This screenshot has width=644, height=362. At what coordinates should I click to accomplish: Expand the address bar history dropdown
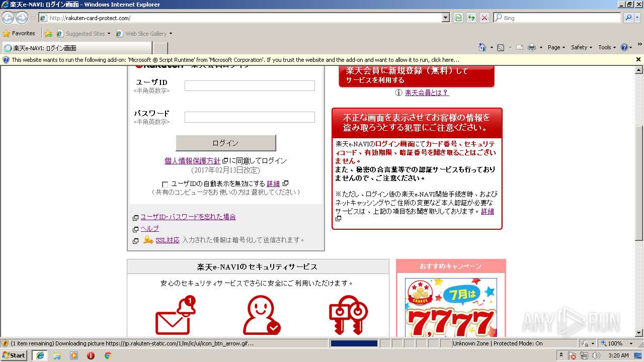click(445, 18)
